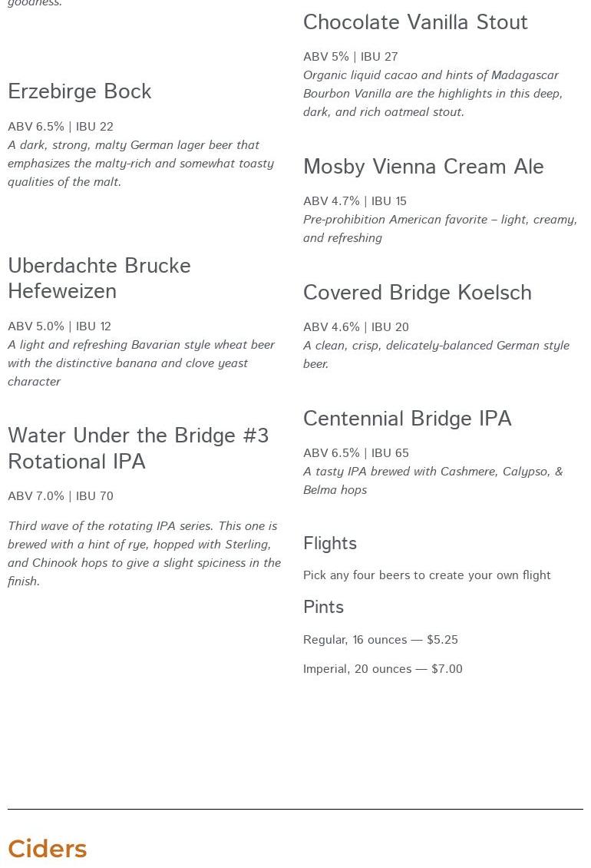Select the Imperial 20 ounces price line

pyautogui.click(x=382, y=669)
